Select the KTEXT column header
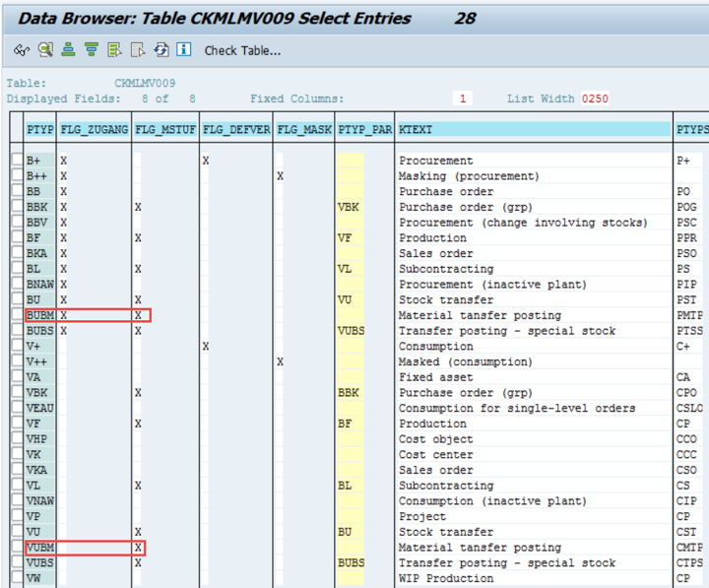Viewport: 709px width, 588px height. [534, 129]
